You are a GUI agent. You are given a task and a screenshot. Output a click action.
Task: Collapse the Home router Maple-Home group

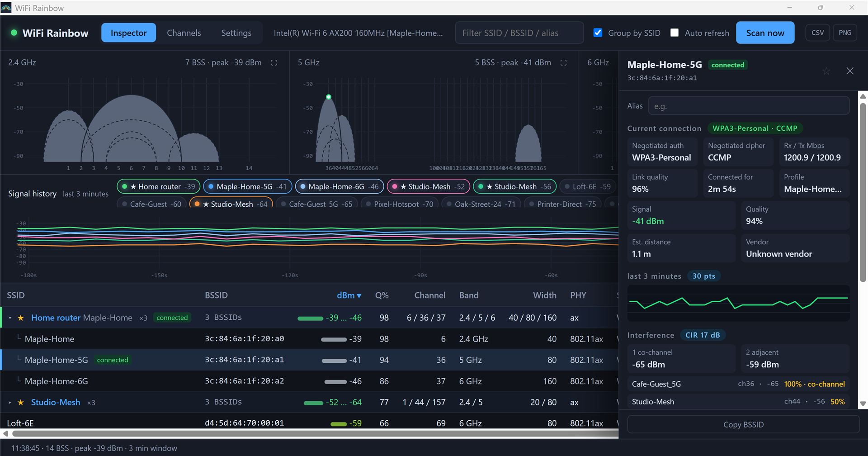click(x=10, y=318)
